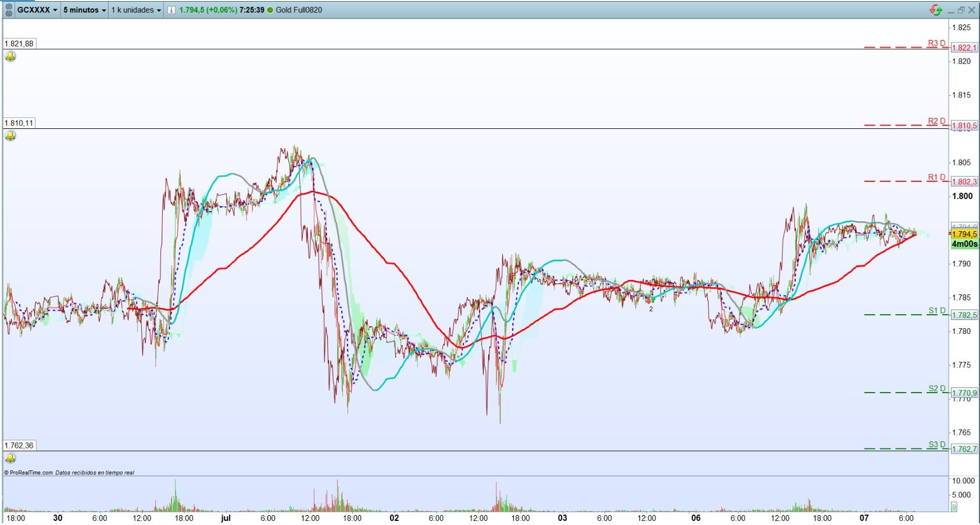Click the green 9 volume value box
The image size is (980, 525).
954,508
